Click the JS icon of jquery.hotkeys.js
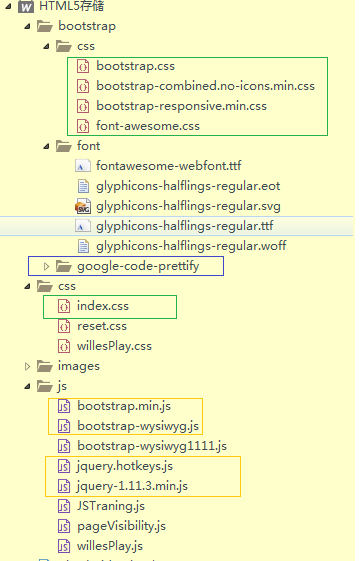The image size is (360, 561). pos(64,467)
